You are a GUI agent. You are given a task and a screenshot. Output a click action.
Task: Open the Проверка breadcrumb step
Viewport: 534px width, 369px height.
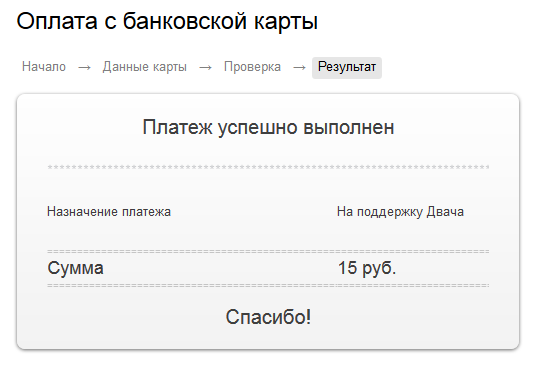(252, 67)
